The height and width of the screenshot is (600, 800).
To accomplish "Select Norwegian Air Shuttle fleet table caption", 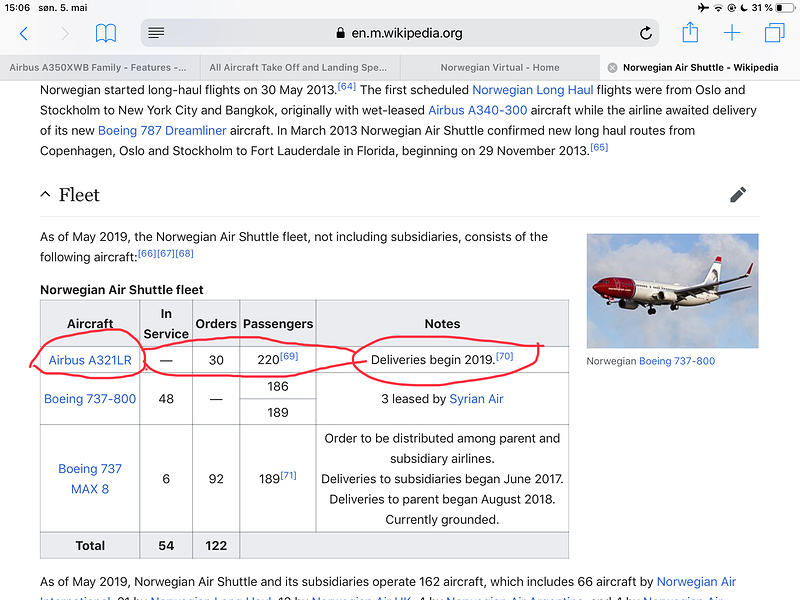I will click(122, 290).
